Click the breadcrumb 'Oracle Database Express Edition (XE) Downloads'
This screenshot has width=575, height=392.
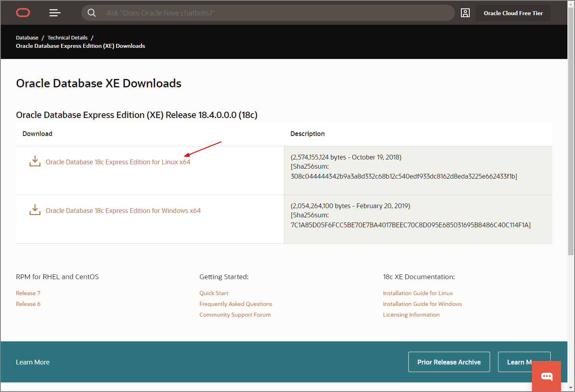click(81, 46)
